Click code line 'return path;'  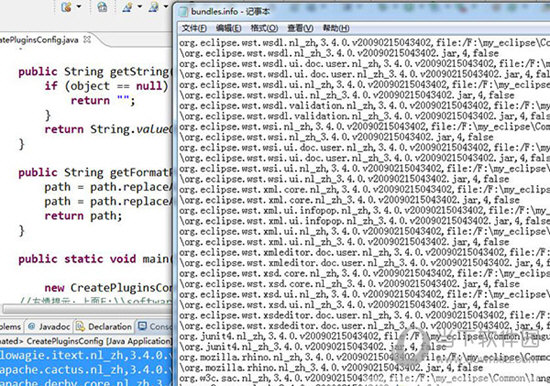83,215
